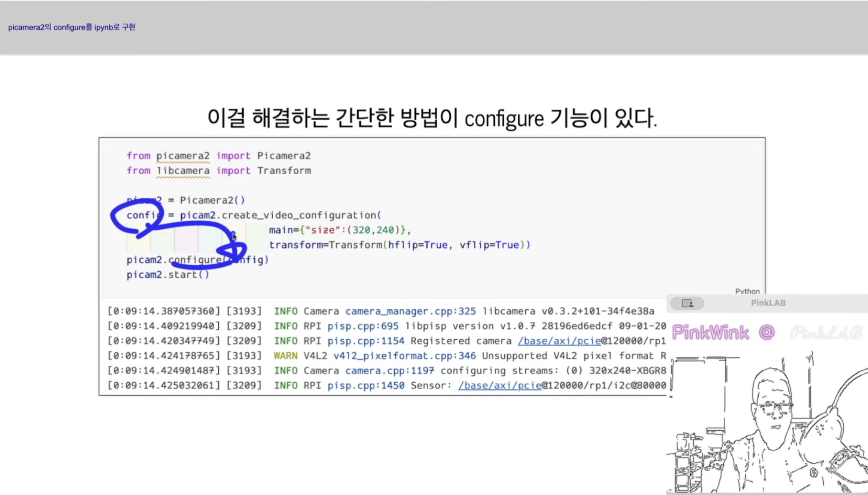This screenshot has width=868, height=495.
Task: Click the 'from libcamera import Transform' line
Action: pyautogui.click(x=219, y=171)
